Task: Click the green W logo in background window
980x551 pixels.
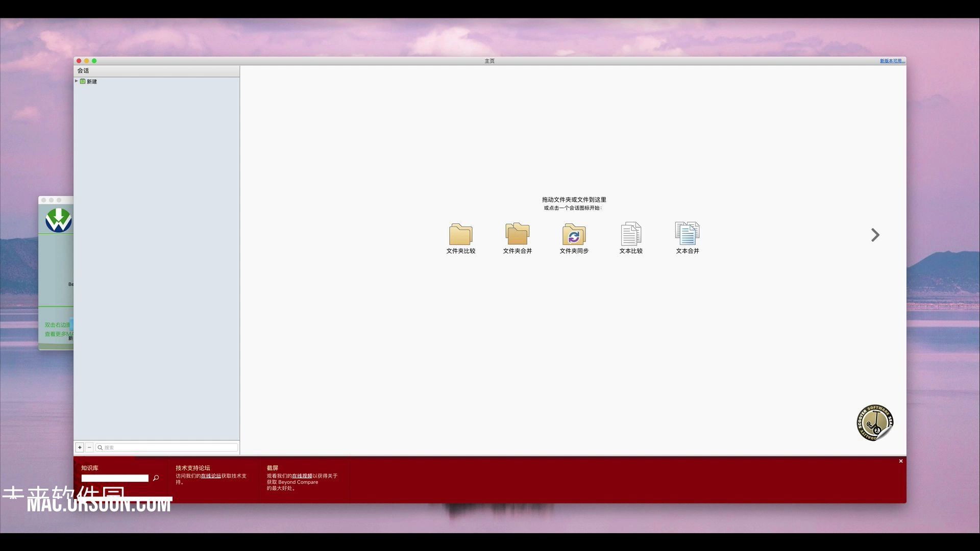Action: (58, 220)
